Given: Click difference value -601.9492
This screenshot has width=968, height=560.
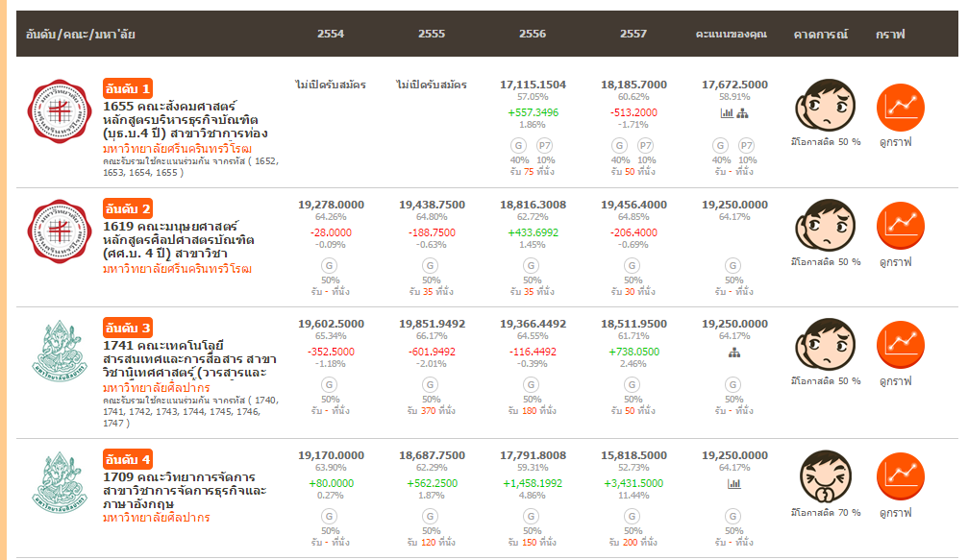Looking at the screenshot, I should click(x=433, y=352).
